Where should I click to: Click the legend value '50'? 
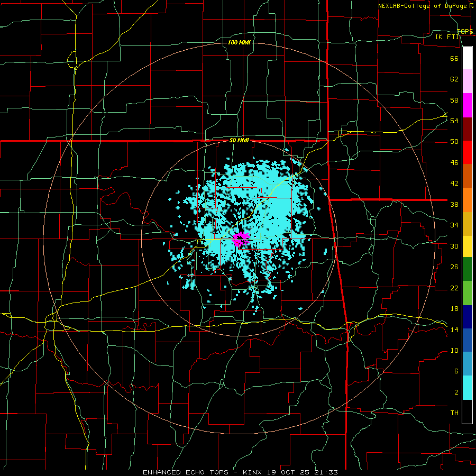point(454,142)
